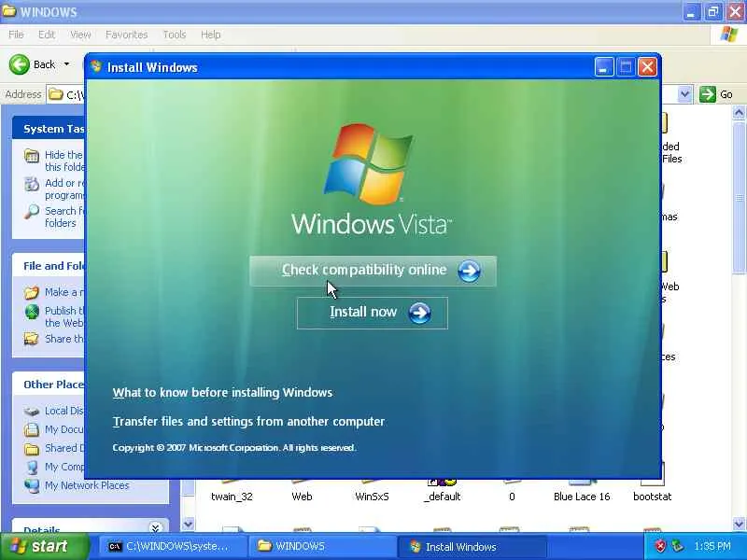Viewport: 747px width, 560px height.
Task: Click the green Back arrow in explorer
Action: [20, 64]
